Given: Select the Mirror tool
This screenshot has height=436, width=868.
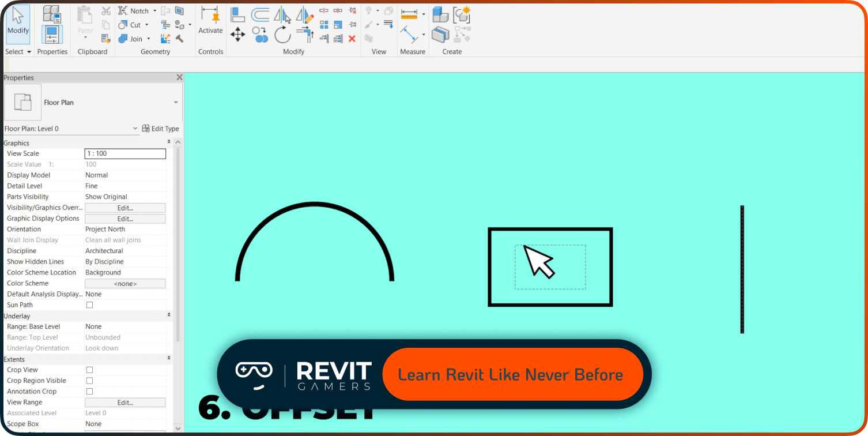Looking at the screenshot, I should (282, 16).
